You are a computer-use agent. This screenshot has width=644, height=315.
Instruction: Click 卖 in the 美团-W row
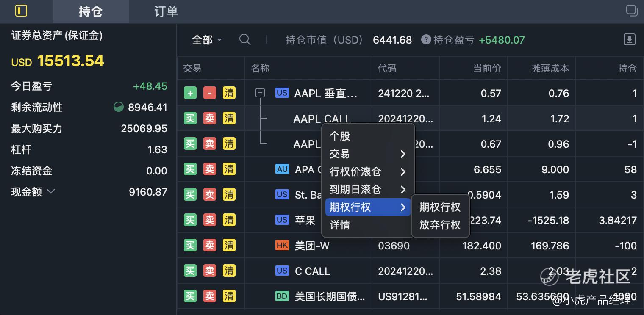210,246
